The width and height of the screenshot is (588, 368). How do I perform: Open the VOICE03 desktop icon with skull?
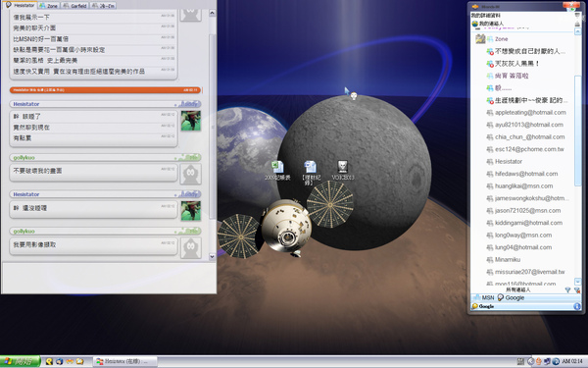(x=343, y=171)
